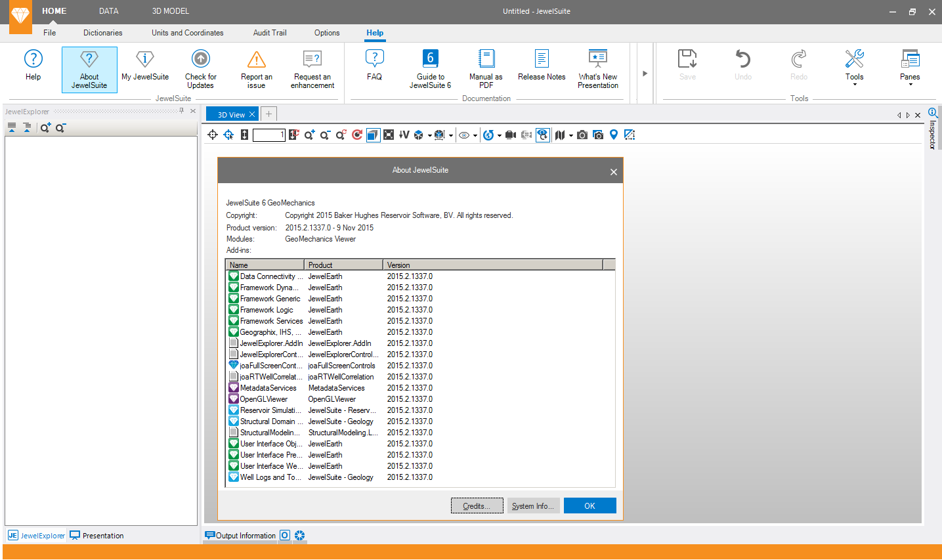942x560 pixels.
Task: Open the Audit Trail tab
Action: click(270, 33)
